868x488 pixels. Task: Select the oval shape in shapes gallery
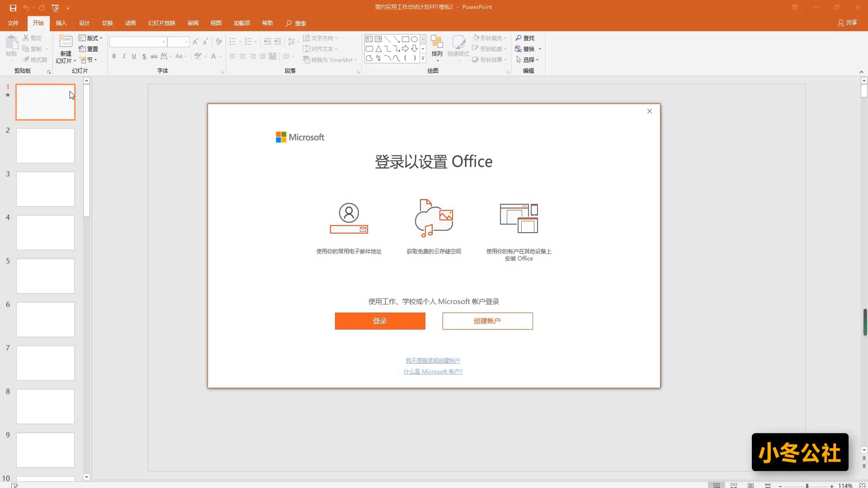pyautogui.click(x=414, y=39)
